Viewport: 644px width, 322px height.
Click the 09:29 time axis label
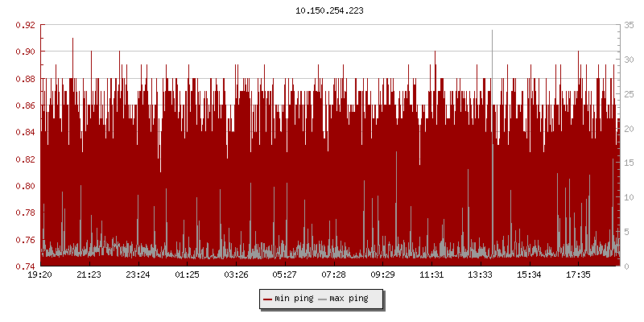pyautogui.click(x=382, y=275)
